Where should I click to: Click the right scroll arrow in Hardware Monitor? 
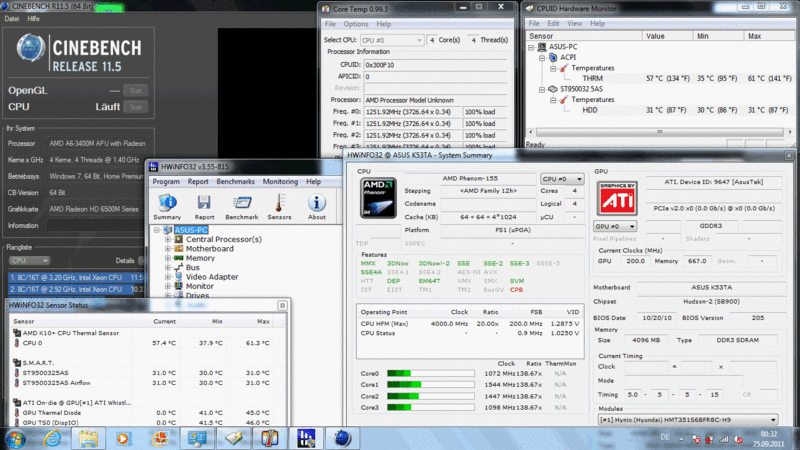[790, 132]
